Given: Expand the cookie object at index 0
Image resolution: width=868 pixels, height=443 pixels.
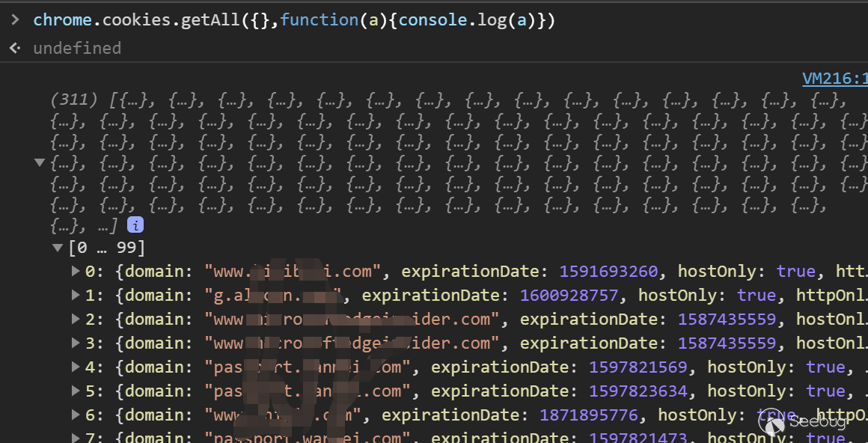Looking at the screenshot, I should [75, 271].
